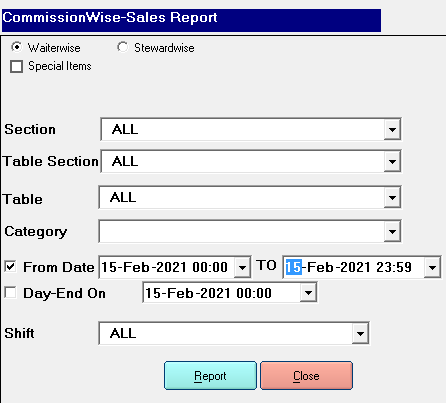The width and height of the screenshot is (446, 403).
Task: Select the Waiterwise radio button
Action: [x=16, y=47]
